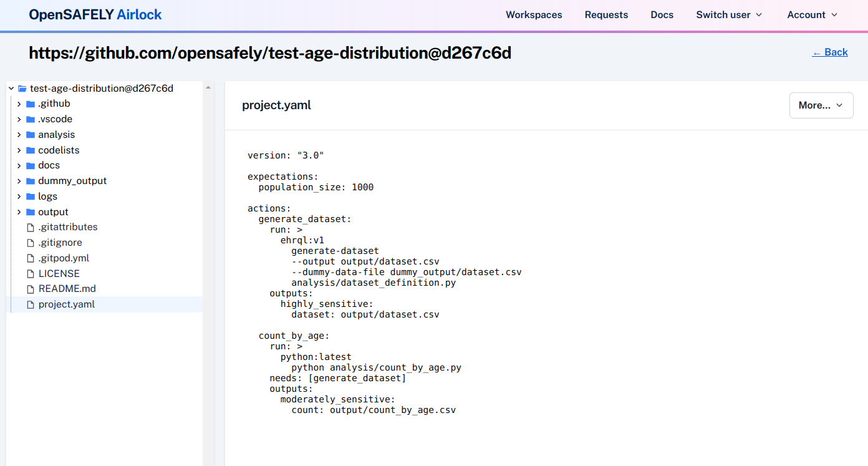Go to the Workspaces page

(x=534, y=14)
